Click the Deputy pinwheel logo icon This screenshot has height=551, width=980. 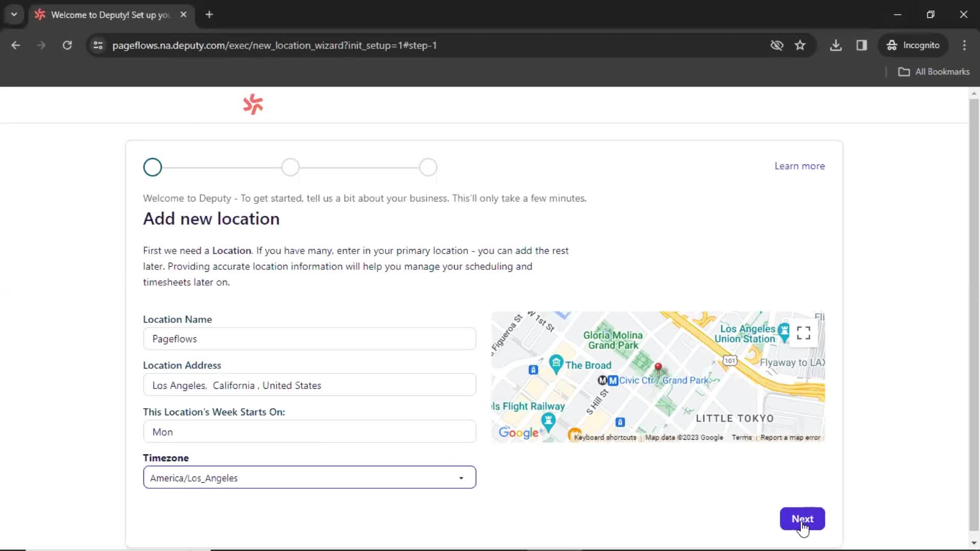tap(253, 104)
